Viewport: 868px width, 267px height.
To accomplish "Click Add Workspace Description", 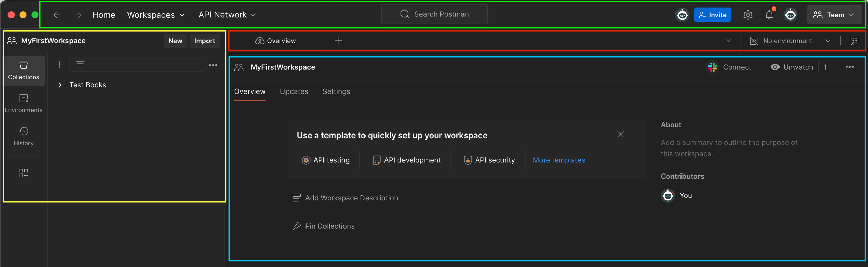I will [x=346, y=198].
